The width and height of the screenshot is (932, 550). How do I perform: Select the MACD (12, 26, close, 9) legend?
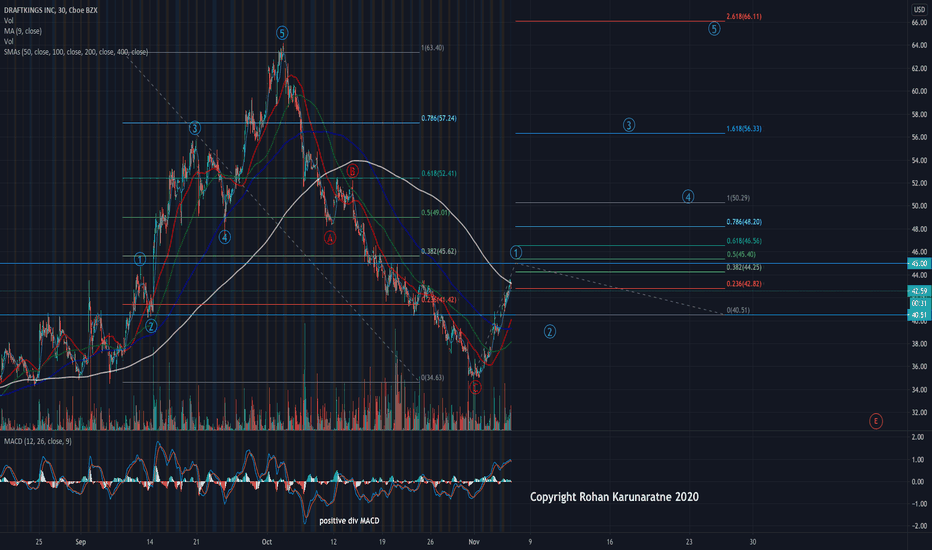click(x=37, y=441)
